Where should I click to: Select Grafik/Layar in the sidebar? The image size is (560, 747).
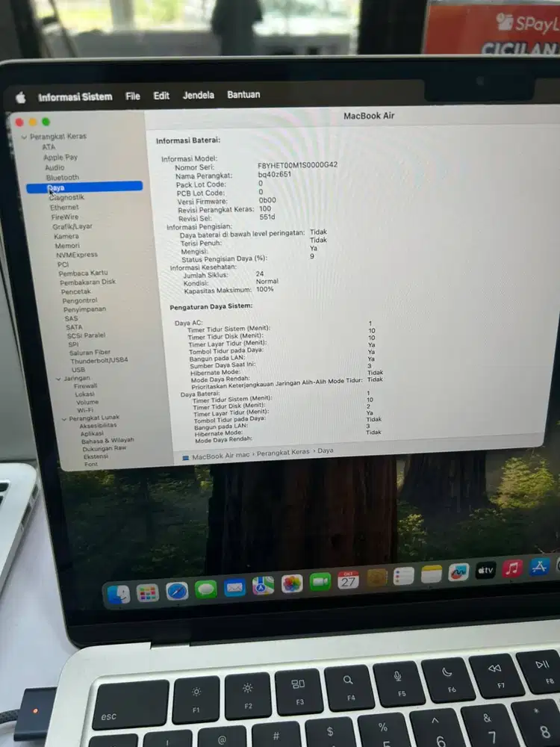(72, 226)
